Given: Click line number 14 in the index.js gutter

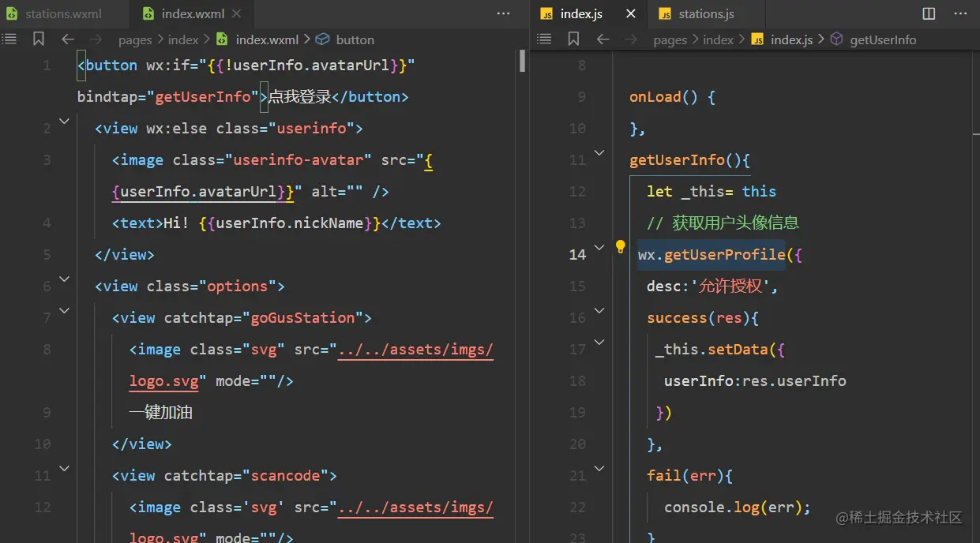Looking at the screenshot, I should coord(578,254).
